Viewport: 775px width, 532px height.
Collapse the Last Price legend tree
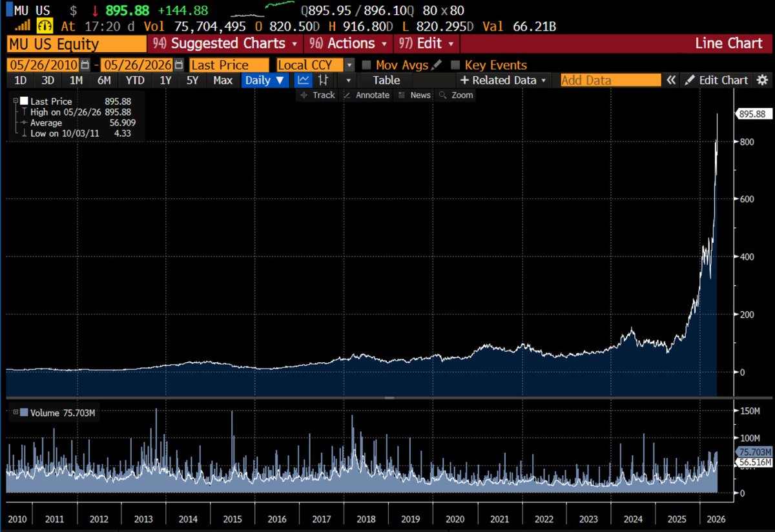(15, 101)
